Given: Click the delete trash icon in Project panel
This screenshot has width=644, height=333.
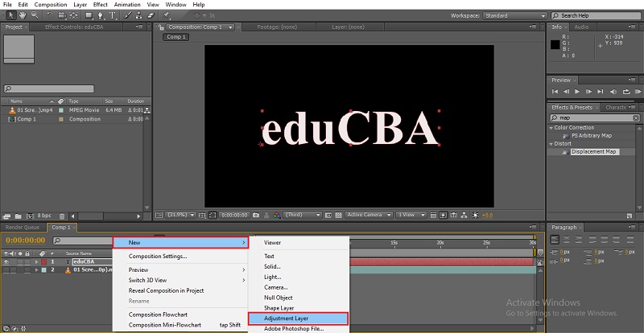Looking at the screenshot, I should 62,216.
